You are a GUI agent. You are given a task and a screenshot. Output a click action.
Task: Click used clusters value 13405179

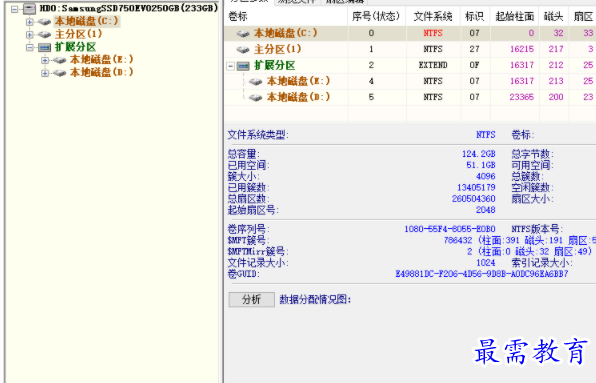pos(476,187)
